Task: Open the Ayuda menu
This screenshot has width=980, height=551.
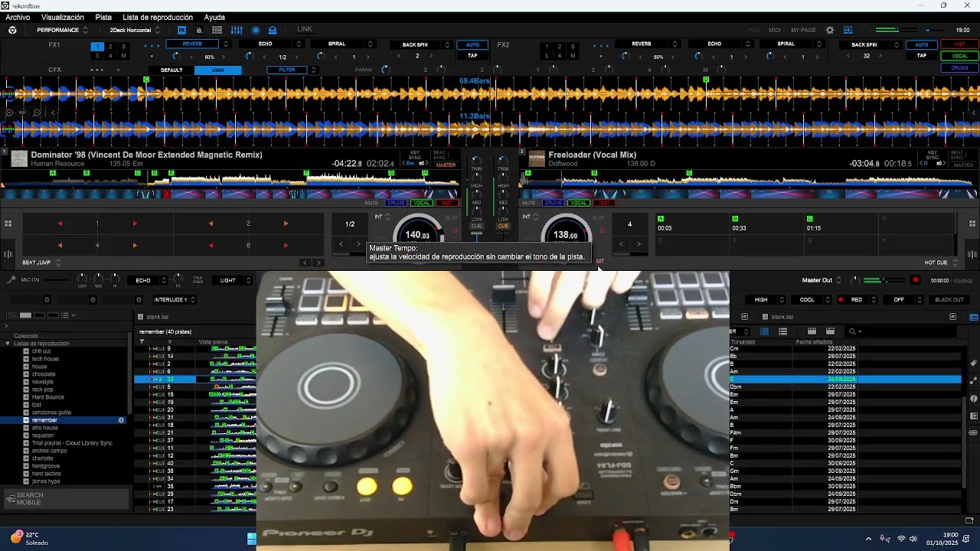Action: tap(214, 17)
